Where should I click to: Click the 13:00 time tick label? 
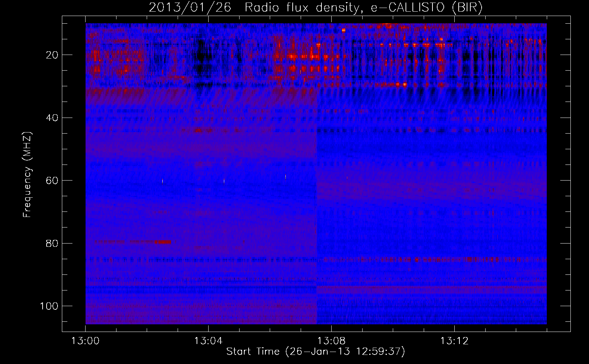tap(85, 341)
